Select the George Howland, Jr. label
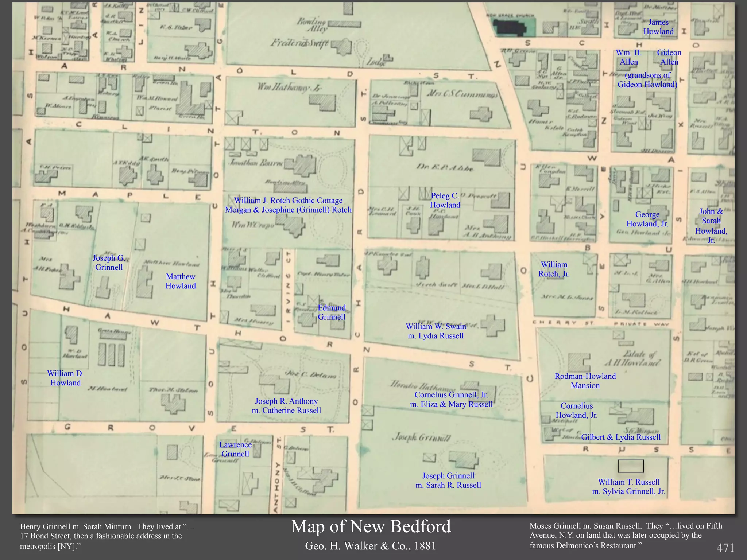 point(647,219)
